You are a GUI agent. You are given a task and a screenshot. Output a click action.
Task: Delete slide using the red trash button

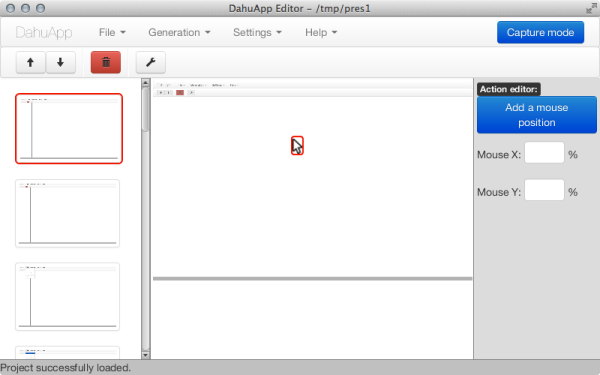tap(106, 62)
